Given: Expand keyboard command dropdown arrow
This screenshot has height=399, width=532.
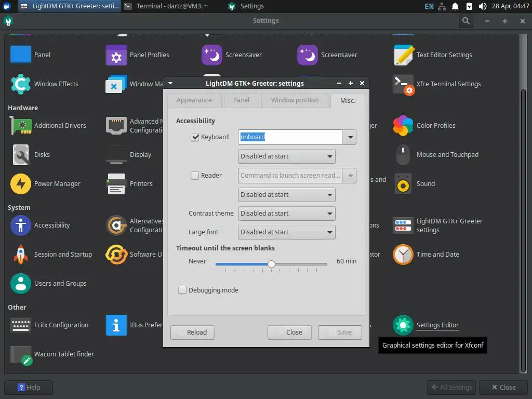Looking at the screenshot, I should pos(350,137).
